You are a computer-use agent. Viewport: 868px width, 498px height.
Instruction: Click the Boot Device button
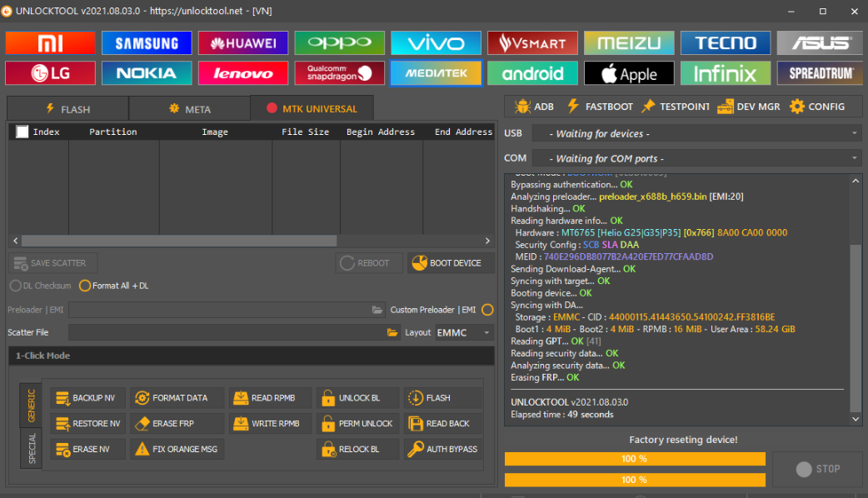point(451,263)
